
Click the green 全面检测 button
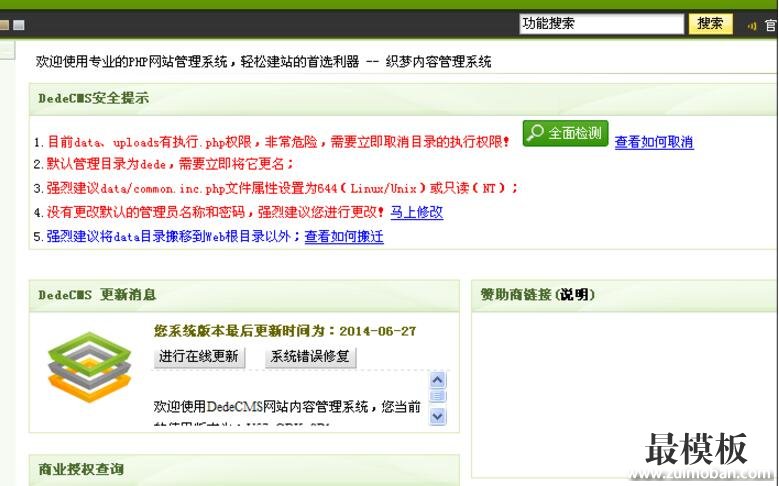click(565, 133)
